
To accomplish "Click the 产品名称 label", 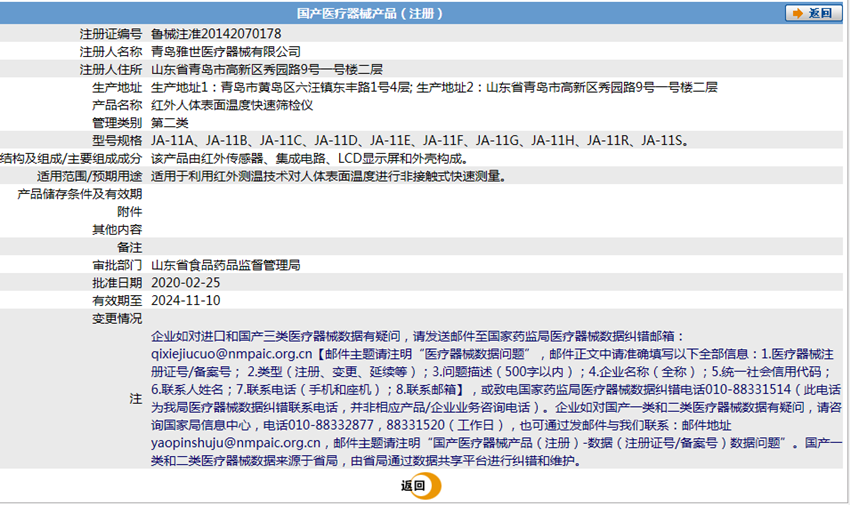I will (x=117, y=105).
